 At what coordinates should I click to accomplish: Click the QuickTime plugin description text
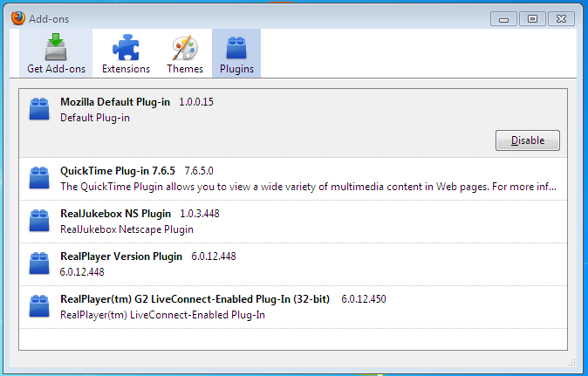[308, 187]
